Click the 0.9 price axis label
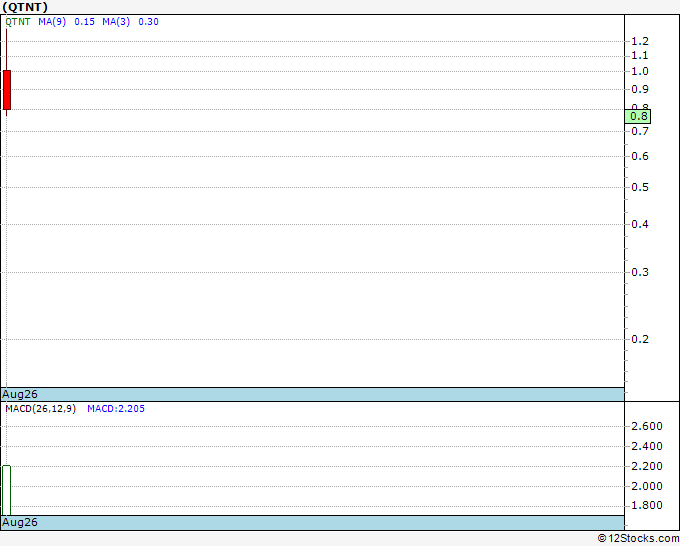The width and height of the screenshot is (680, 546). (640, 89)
